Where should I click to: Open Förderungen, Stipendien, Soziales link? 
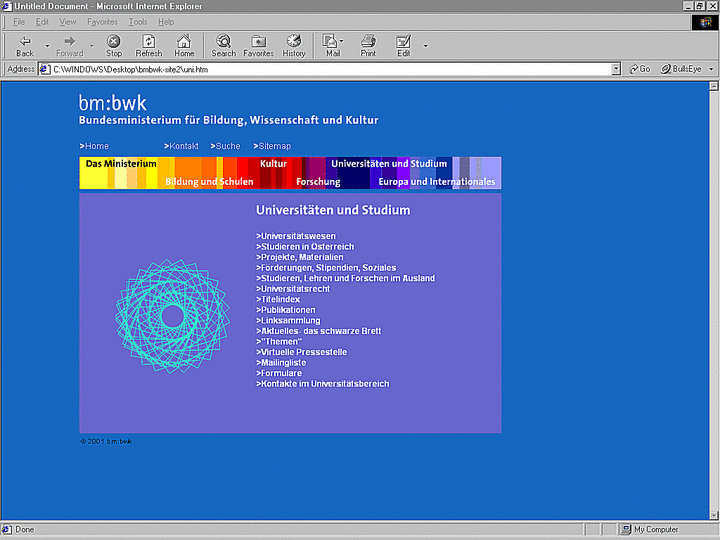pyautogui.click(x=326, y=268)
